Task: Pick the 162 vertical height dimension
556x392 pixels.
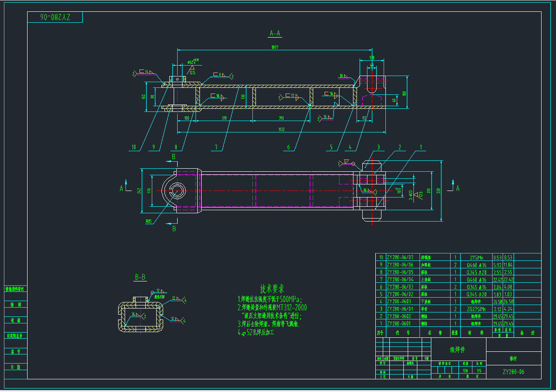Action: [x=143, y=96]
